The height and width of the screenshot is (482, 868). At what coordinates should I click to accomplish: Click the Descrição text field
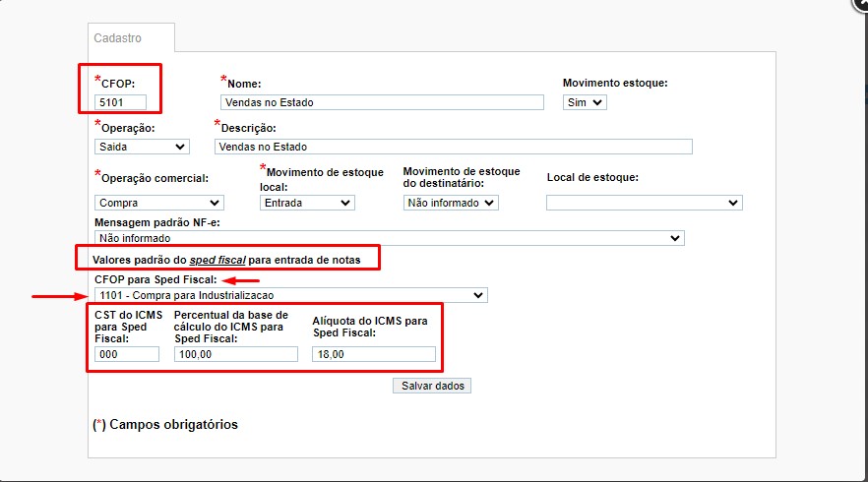453,147
